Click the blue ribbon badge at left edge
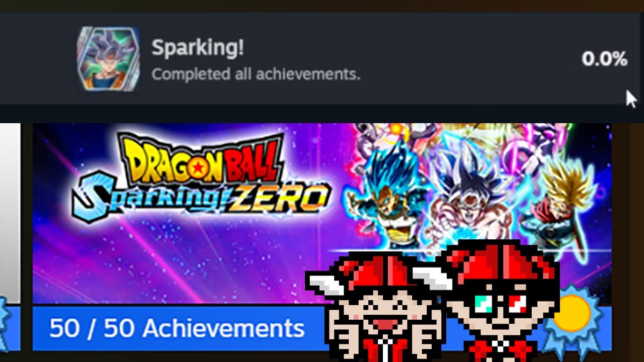 tap(4, 318)
